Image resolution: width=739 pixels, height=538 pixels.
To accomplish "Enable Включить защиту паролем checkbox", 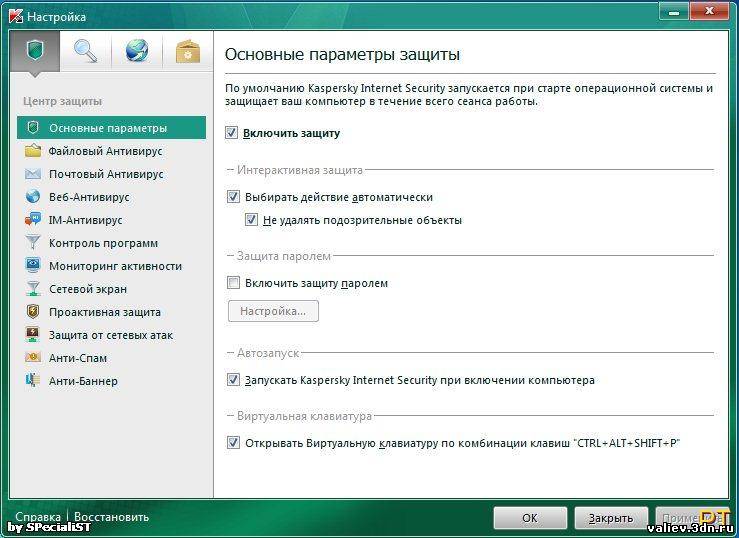I will [233, 283].
